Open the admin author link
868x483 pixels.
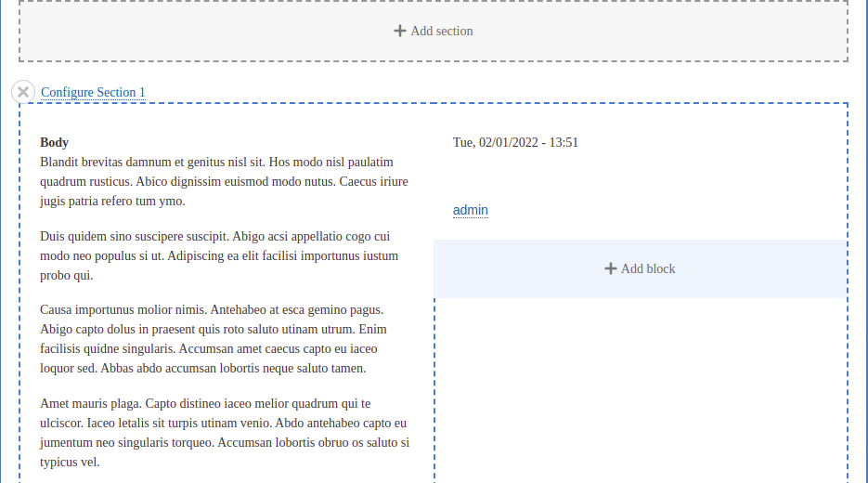coord(471,210)
